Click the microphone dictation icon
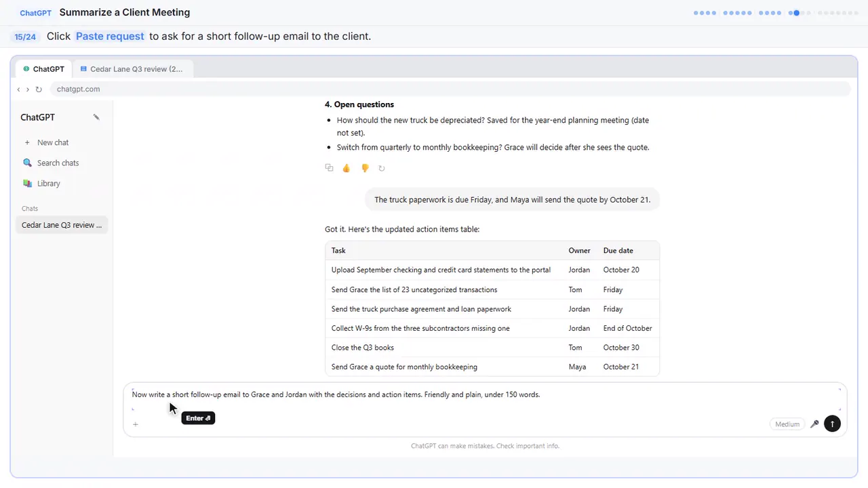The width and height of the screenshot is (868, 488). point(814,424)
